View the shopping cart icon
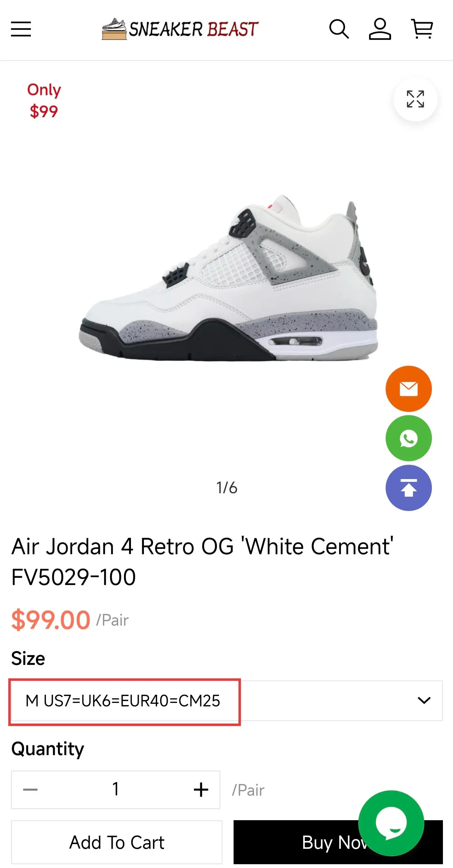Screen dimensions: 453x868 click(x=422, y=29)
